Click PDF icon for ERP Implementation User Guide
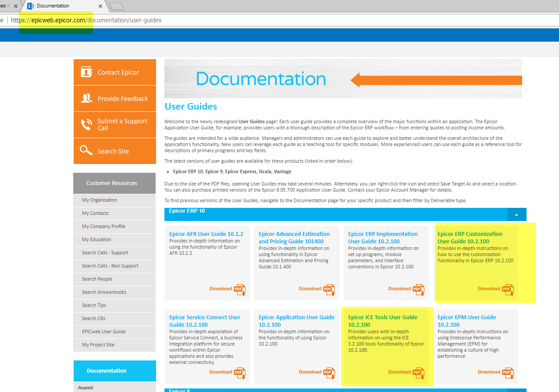 [418, 289]
